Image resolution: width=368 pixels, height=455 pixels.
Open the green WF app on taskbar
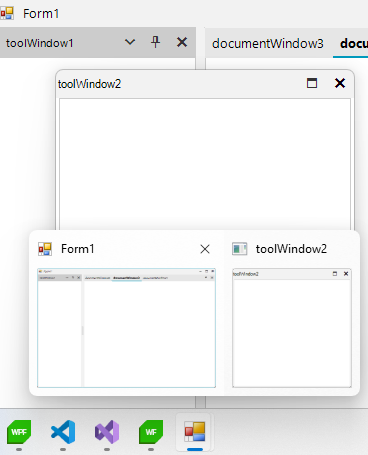tap(151, 432)
